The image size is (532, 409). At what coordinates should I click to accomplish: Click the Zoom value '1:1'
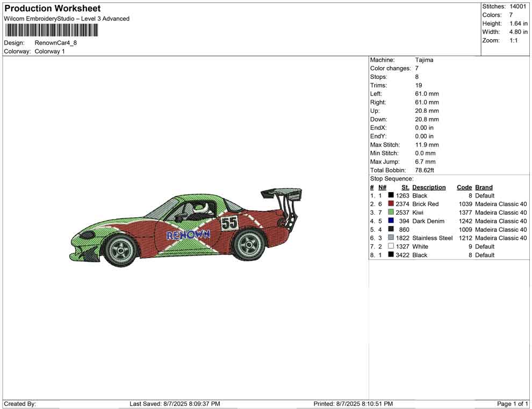[514, 40]
